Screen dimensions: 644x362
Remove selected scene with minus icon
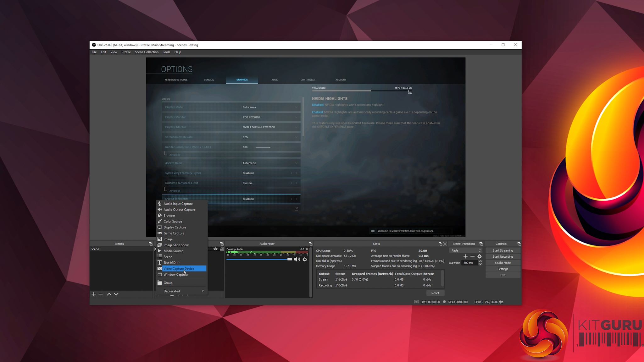click(x=101, y=294)
